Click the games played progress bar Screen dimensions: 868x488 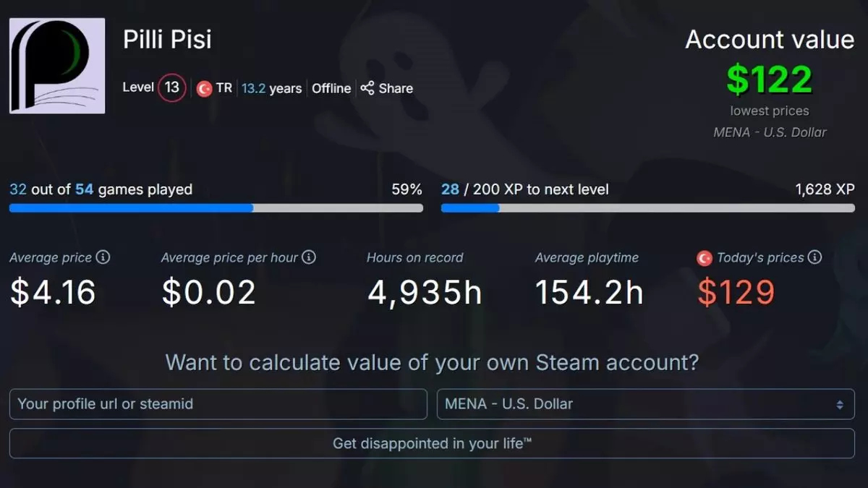tap(215, 207)
